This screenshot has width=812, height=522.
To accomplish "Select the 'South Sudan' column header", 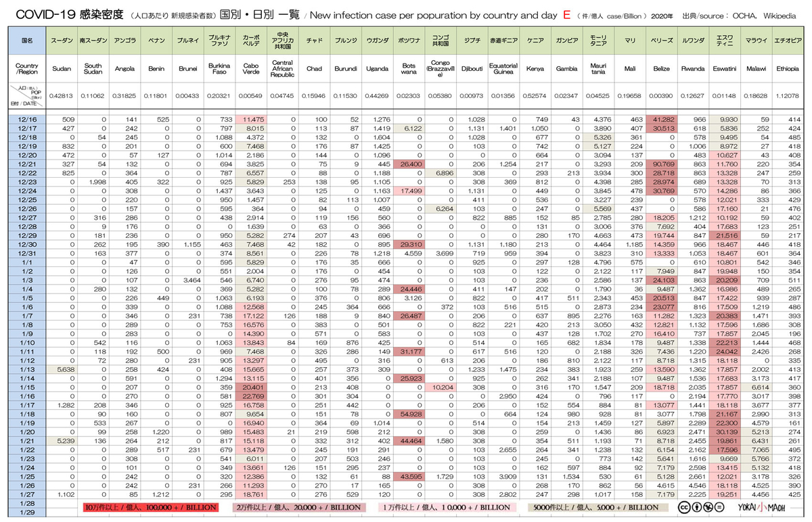I will (x=93, y=69).
